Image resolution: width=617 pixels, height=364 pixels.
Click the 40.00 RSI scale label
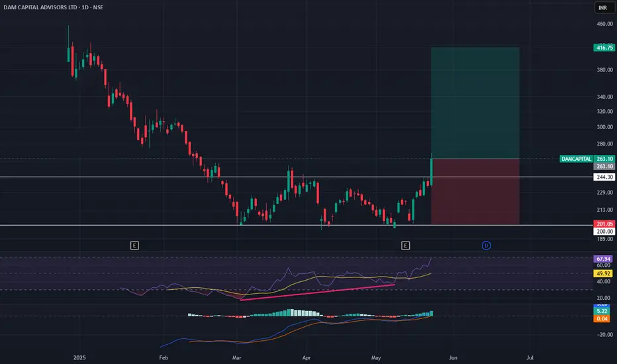coord(604,282)
